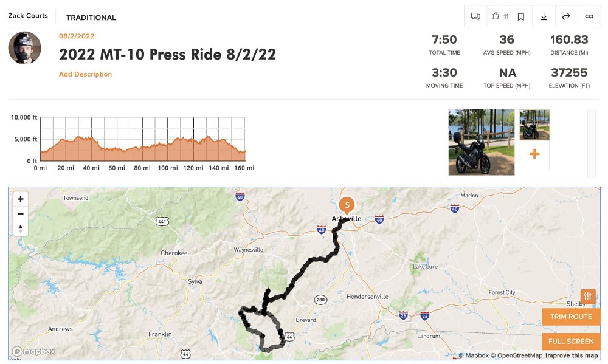Zoom in on the map
This screenshot has width=608, height=364.
click(x=21, y=199)
